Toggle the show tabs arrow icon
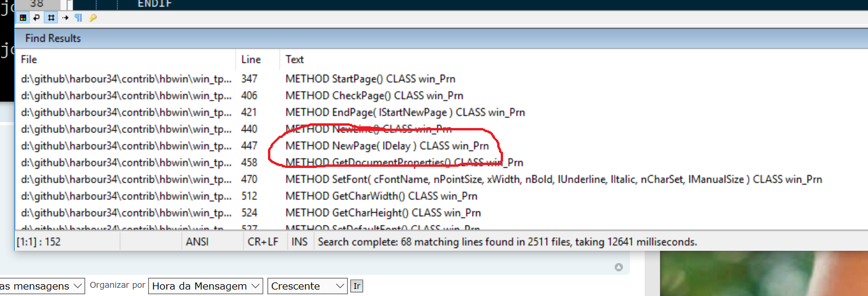 point(65,18)
